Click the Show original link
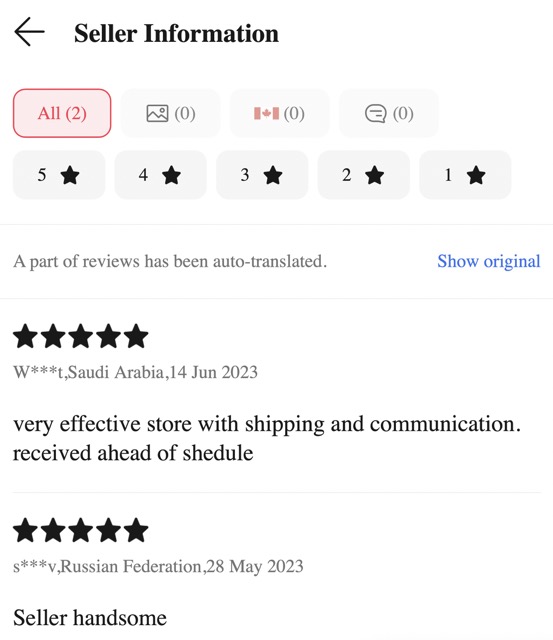 [x=489, y=261]
